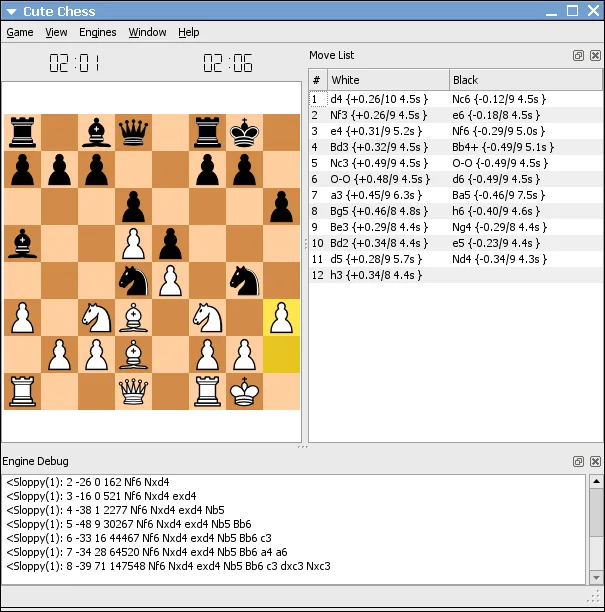Select the white rook on f1
This screenshot has height=612, width=605.
point(207,391)
